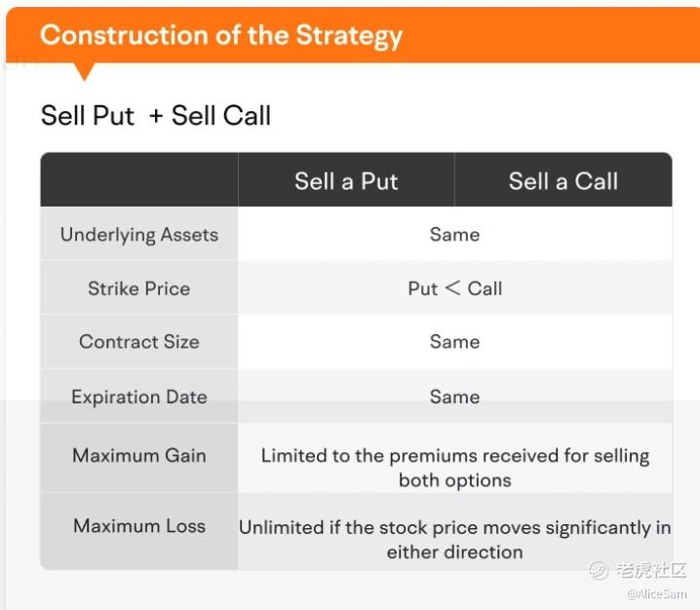Click the 'Contract Size' row label
Image resolution: width=700 pixels, height=610 pixels.
pyautogui.click(x=139, y=342)
